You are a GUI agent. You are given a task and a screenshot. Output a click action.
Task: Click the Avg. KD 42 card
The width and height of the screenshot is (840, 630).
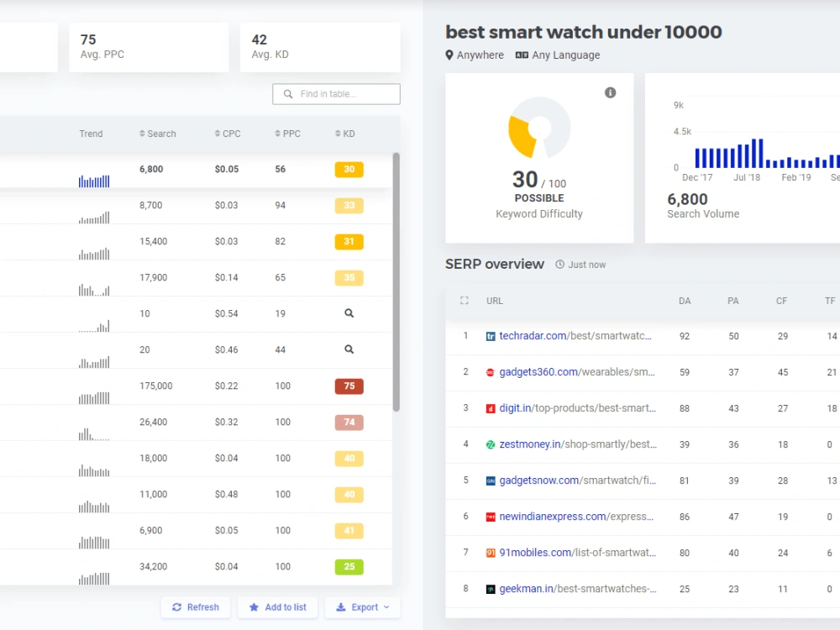point(320,47)
